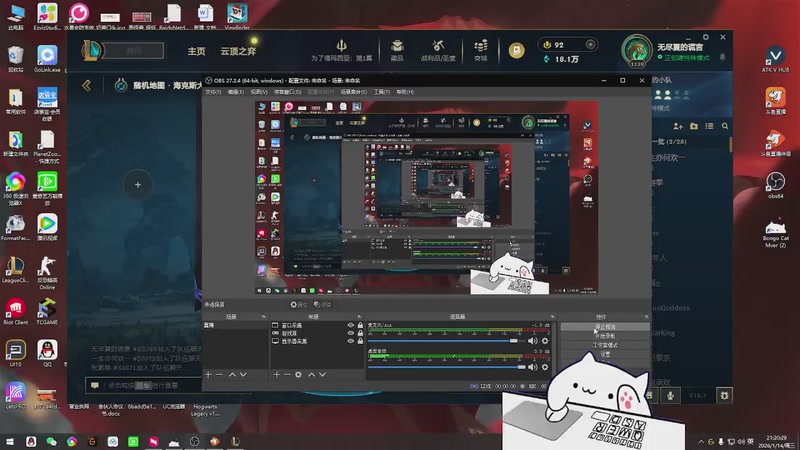Click the OBS 滤镜 filters button above sources

click(x=322, y=305)
